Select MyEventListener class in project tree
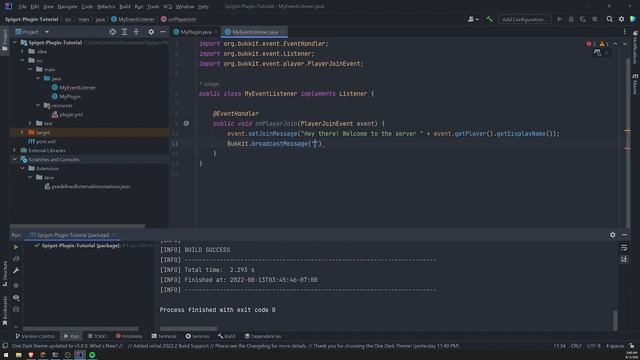This screenshot has height=360, width=640. click(x=77, y=87)
